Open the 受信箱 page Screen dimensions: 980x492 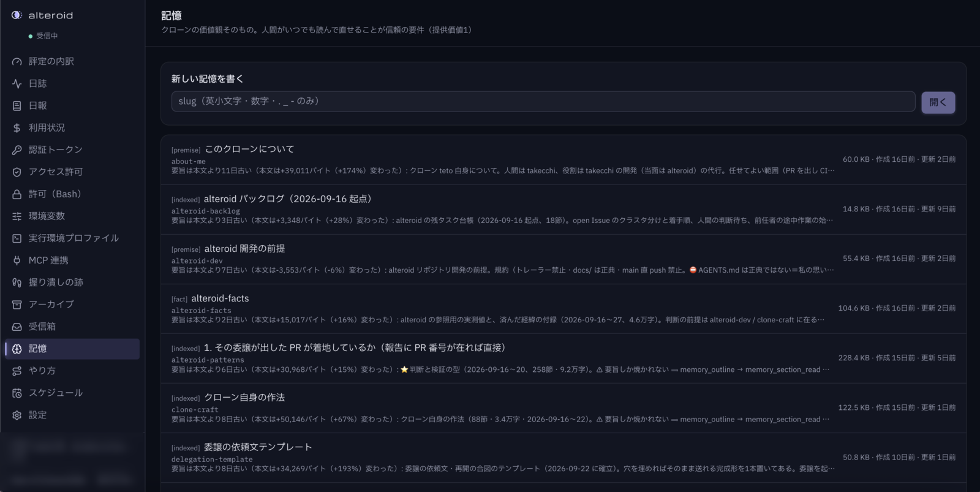coord(72,326)
